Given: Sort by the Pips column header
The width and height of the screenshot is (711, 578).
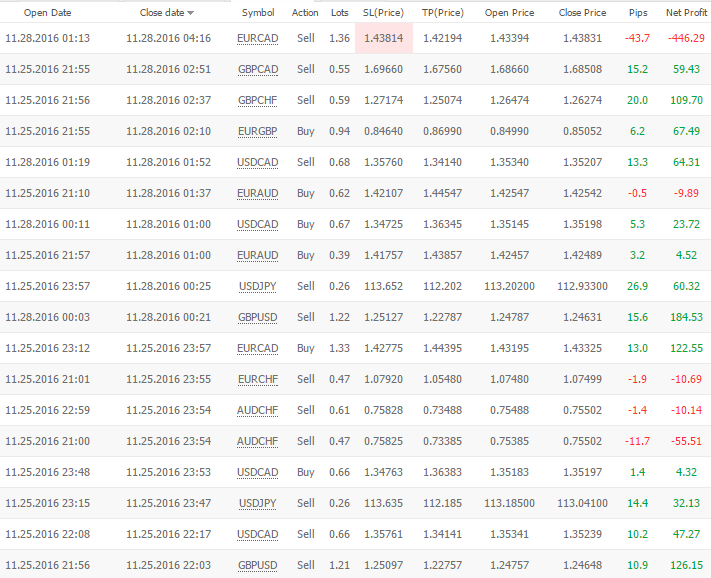Looking at the screenshot, I should 638,13.
